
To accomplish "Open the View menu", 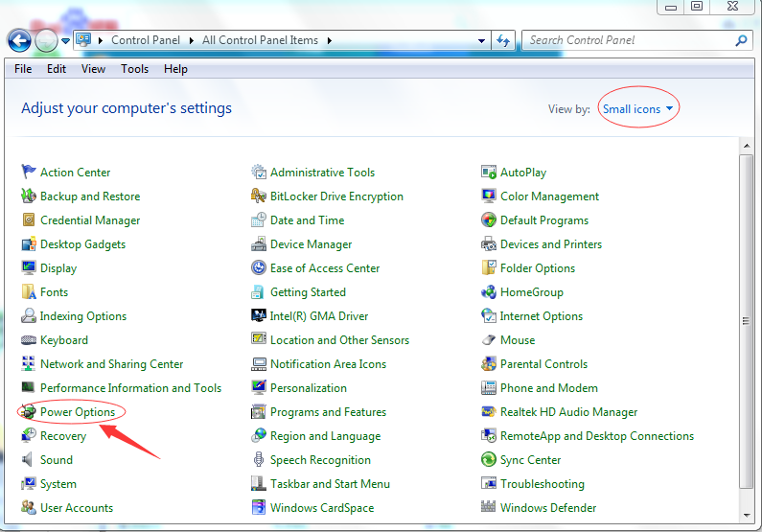I will coord(93,69).
